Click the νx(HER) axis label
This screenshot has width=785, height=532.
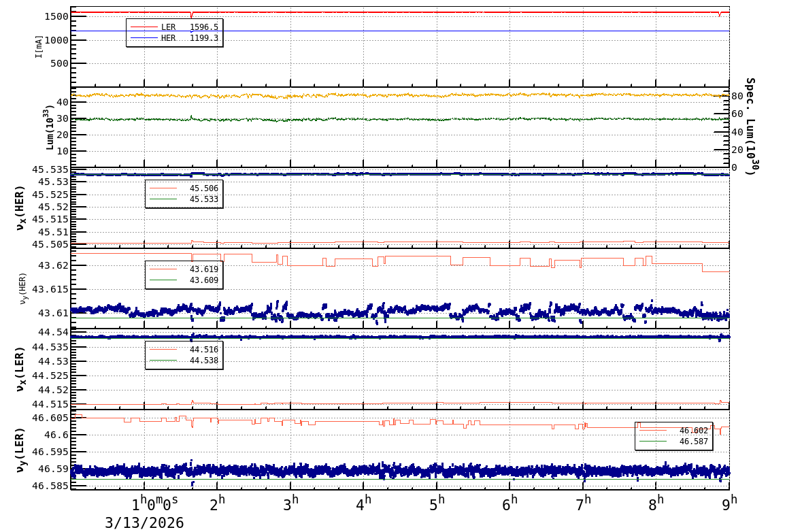(x=20, y=207)
